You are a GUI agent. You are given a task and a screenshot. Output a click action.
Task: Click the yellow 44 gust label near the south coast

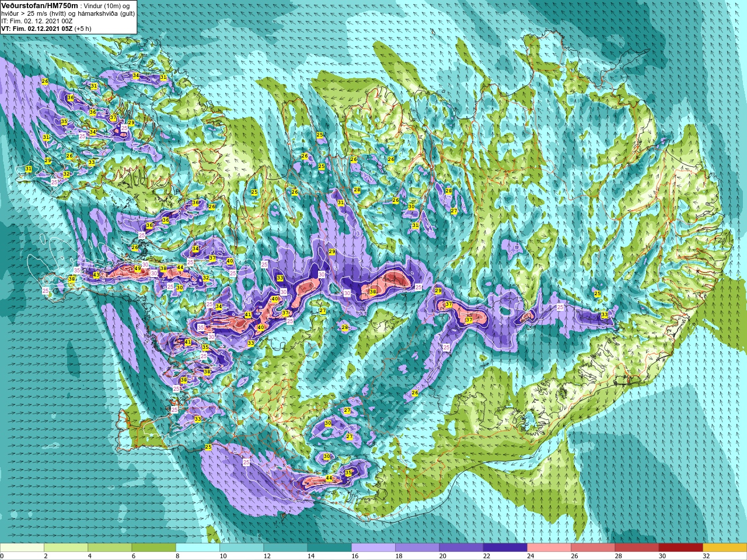coord(329,478)
